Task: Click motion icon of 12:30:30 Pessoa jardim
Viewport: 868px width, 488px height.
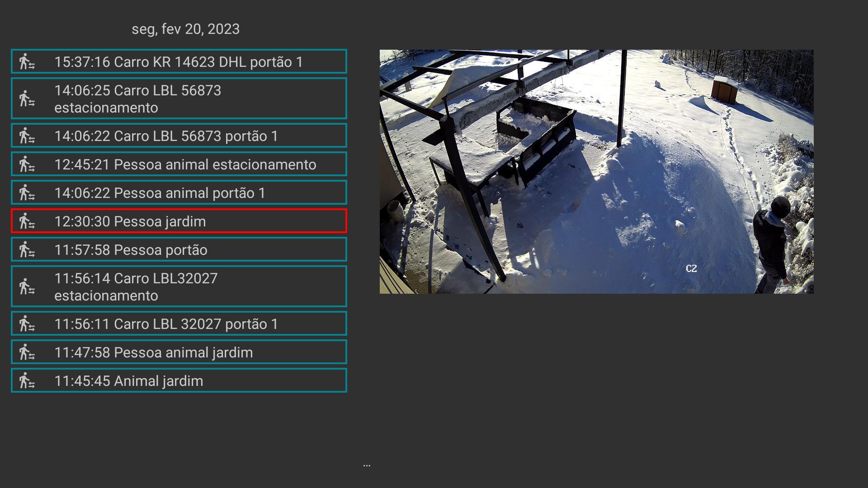Action: (x=27, y=221)
